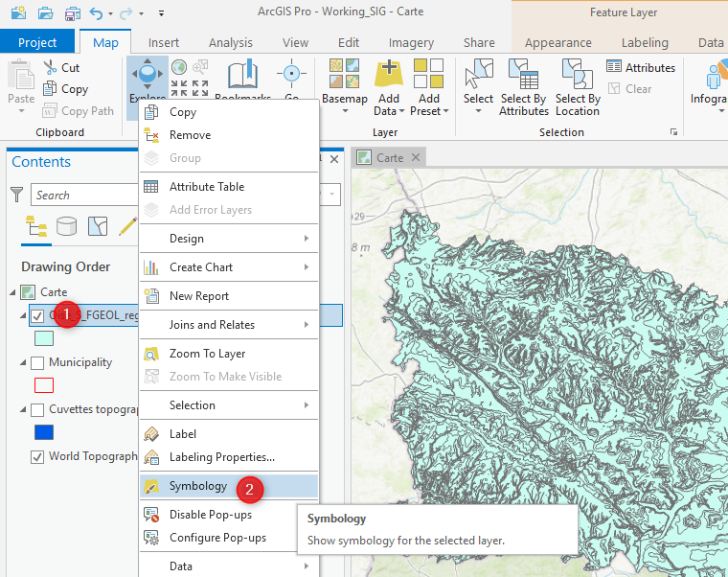Open the Bookmarks book icon
Viewport: 728px width, 577px height.
point(242,75)
